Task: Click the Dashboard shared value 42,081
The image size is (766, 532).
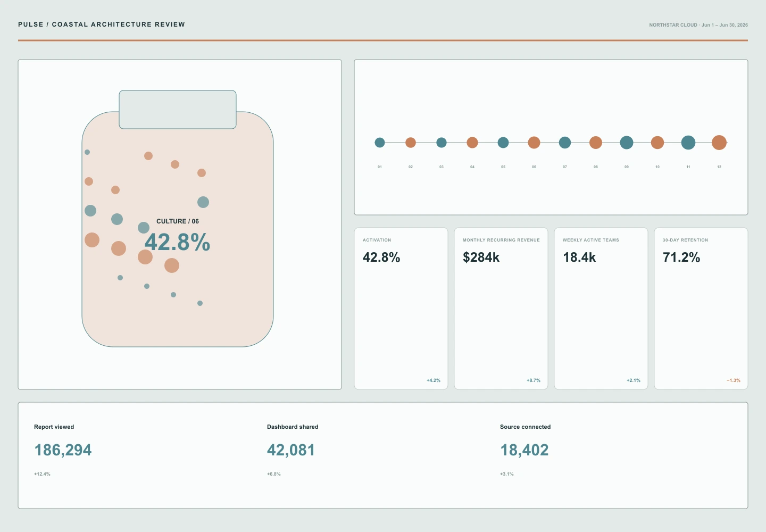Action: point(291,450)
